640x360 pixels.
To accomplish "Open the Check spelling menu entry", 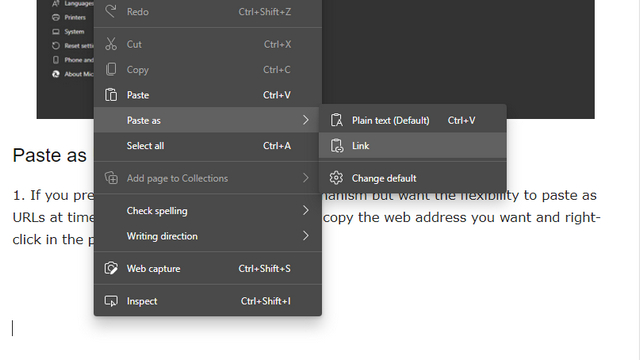I will tap(208, 211).
